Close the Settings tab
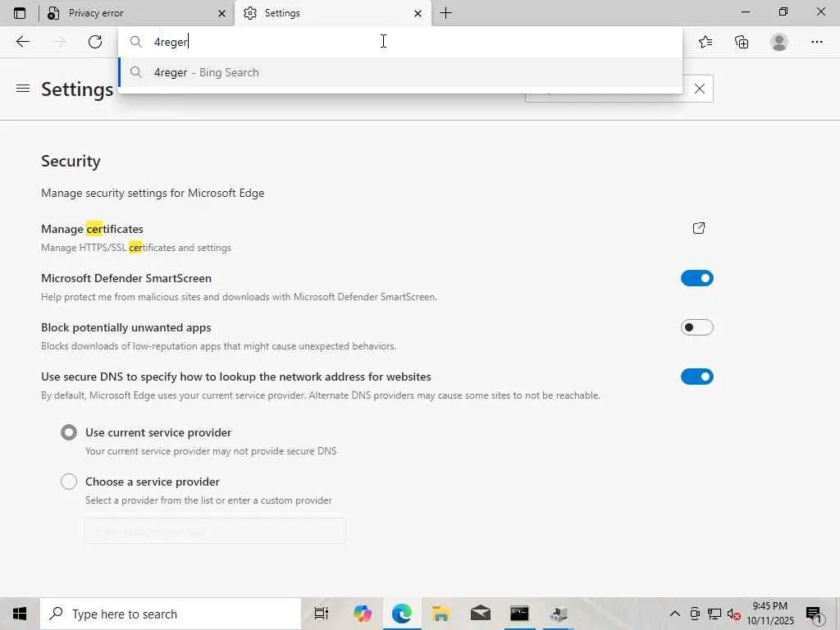Viewport: 840px width, 630px height. pyautogui.click(x=418, y=13)
